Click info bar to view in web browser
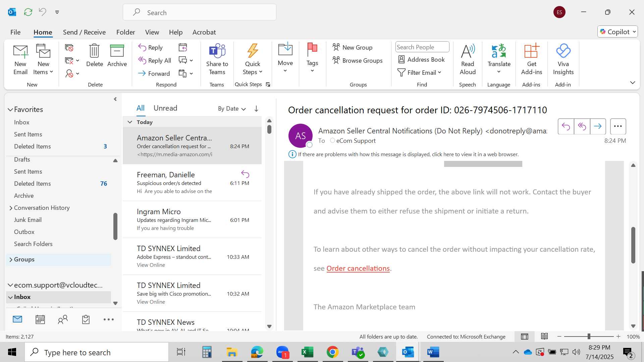The image size is (644, 362). [x=408, y=154]
